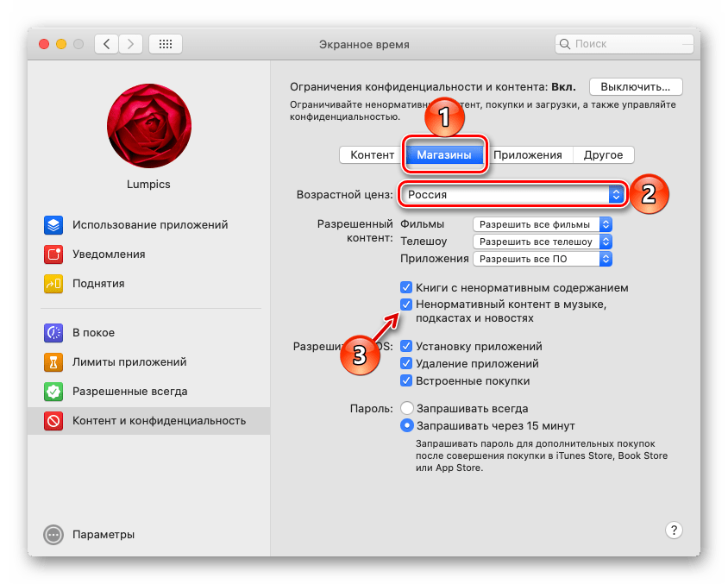Open help with the question mark button
728x584 pixels.
click(x=674, y=530)
